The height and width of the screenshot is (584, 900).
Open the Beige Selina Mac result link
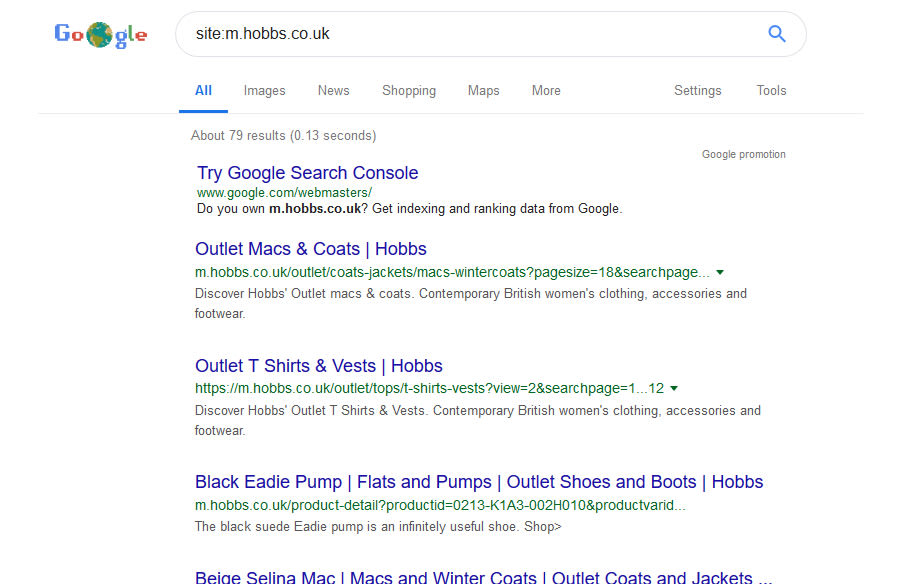[x=483, y=577]
